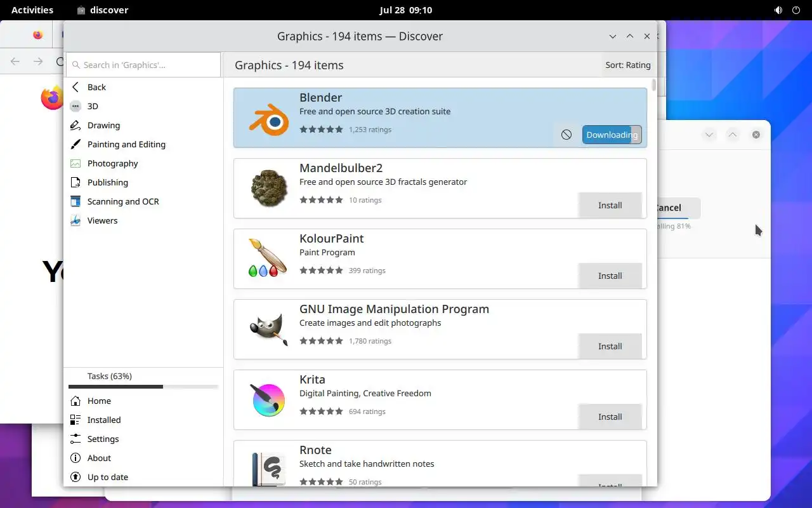Click the Home house icon
Image resolution: width=812 pixels, height=508 pixels.
[x=75, y=401]
